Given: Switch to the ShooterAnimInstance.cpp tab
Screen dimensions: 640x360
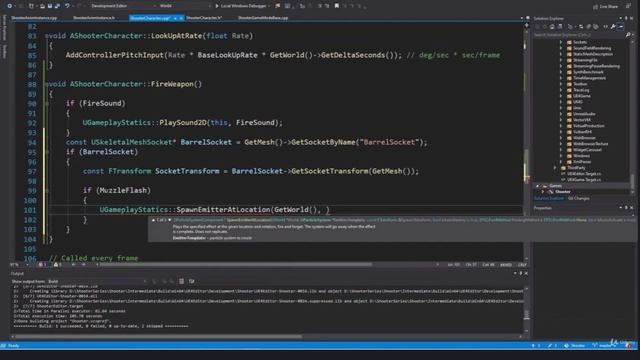Looking at the screenshot, I should (34, 18).
